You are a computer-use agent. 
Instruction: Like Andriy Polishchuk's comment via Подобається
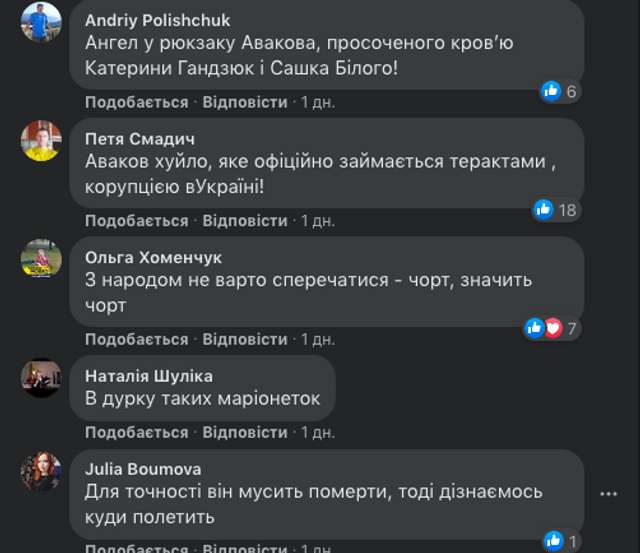point(136,102)
